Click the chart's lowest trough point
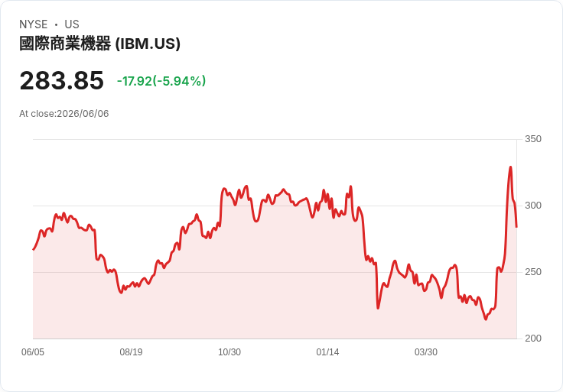Screen dimensions: 563x392 point(486,319)
